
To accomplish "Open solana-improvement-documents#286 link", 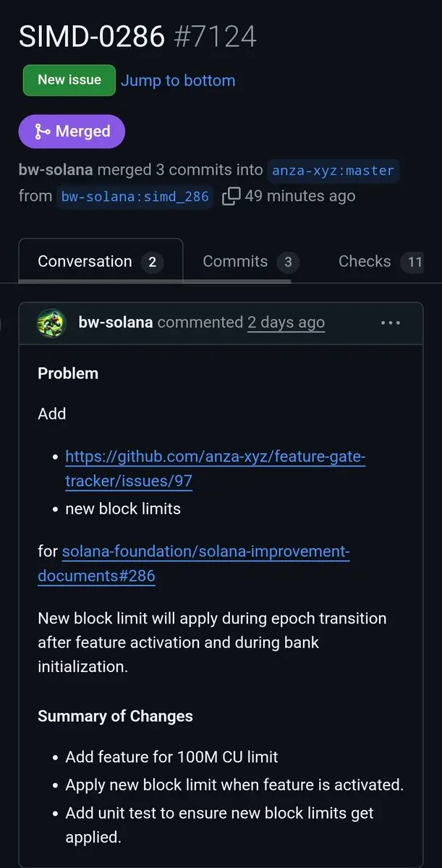I will coord(194,563).
